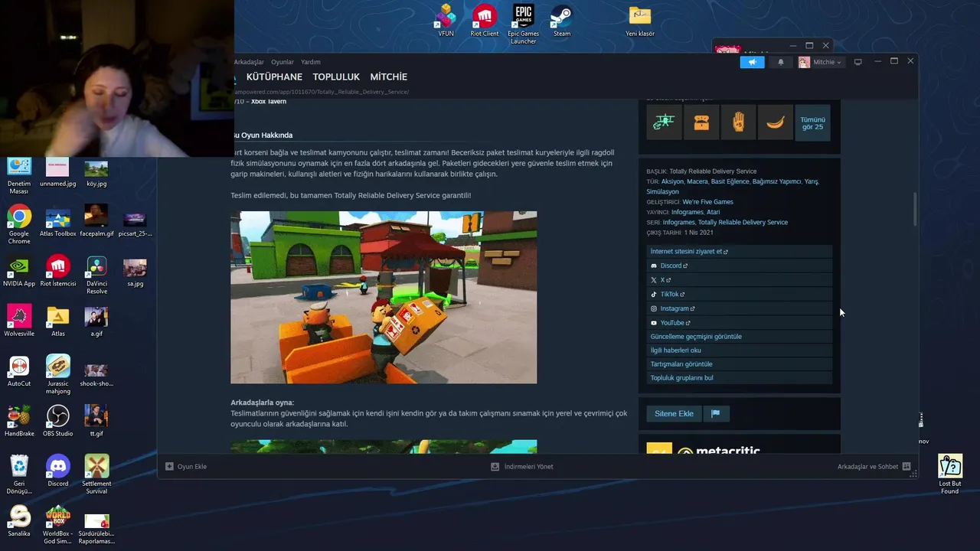This screenshot has width=980, height=551.
Task: Open Denetim Masası desktop icon
Action: coord(19,175)
